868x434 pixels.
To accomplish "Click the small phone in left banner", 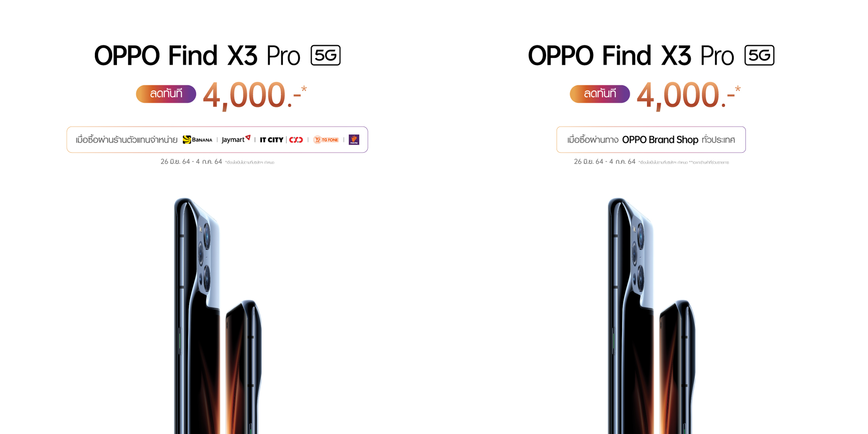I will 244,366.
